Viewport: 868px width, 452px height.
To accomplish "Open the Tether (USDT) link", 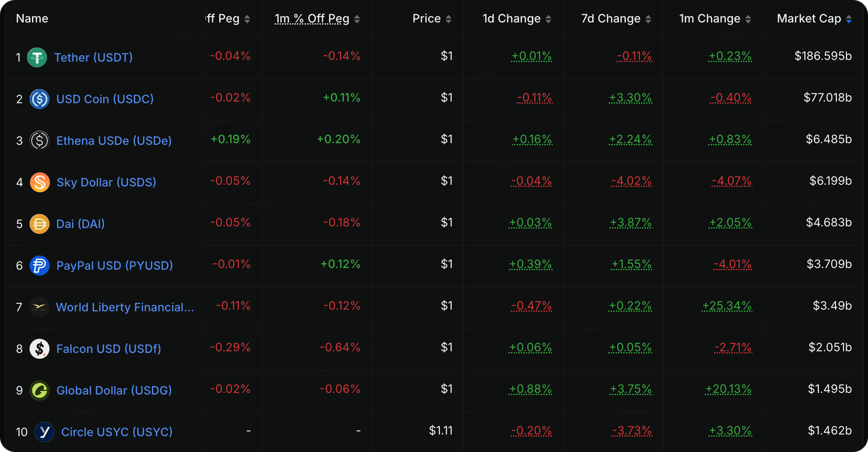I will pos(94,58).
